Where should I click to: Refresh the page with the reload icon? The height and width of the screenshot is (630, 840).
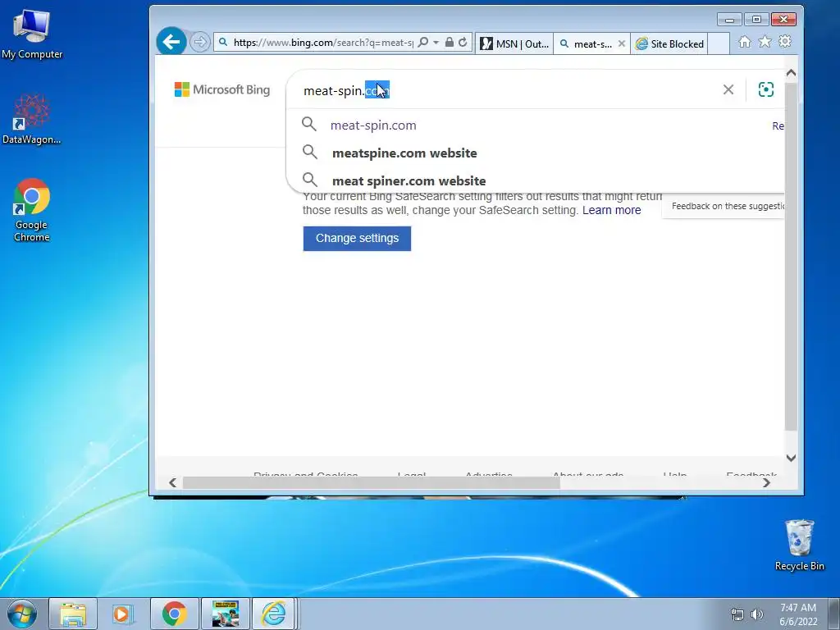coord(463,43)
